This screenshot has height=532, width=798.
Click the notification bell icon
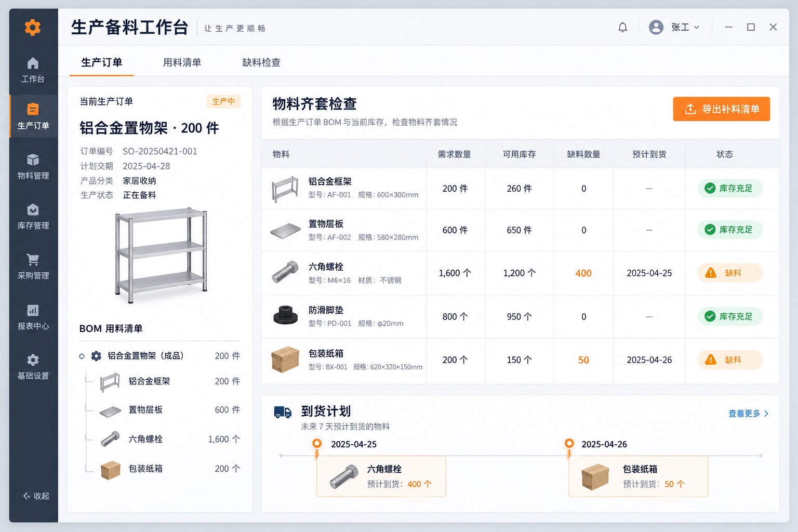click(x=622, y=27)
